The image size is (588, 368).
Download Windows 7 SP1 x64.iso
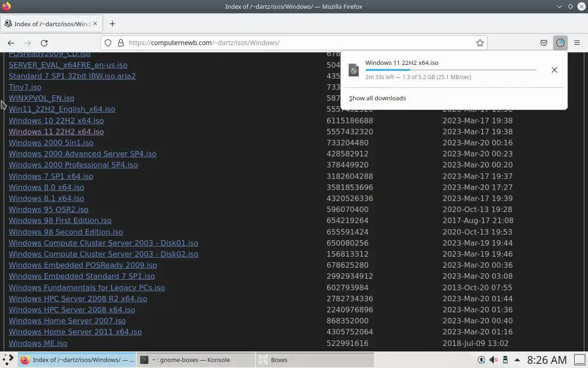[51, 176]
